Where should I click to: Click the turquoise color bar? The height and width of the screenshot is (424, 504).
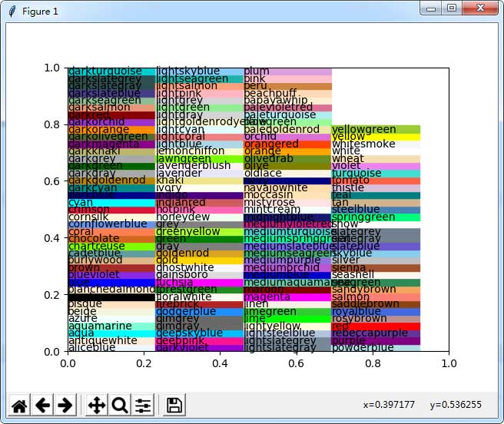[376, 174]
